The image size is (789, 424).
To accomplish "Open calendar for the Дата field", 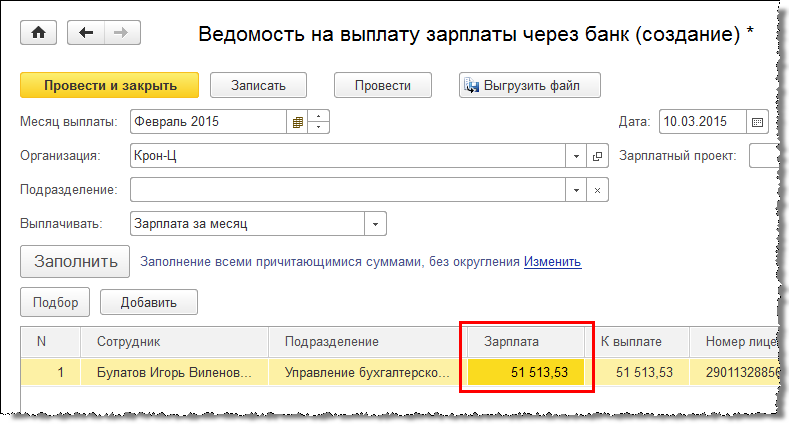I will pyautogui.click(x=757, y=122).
